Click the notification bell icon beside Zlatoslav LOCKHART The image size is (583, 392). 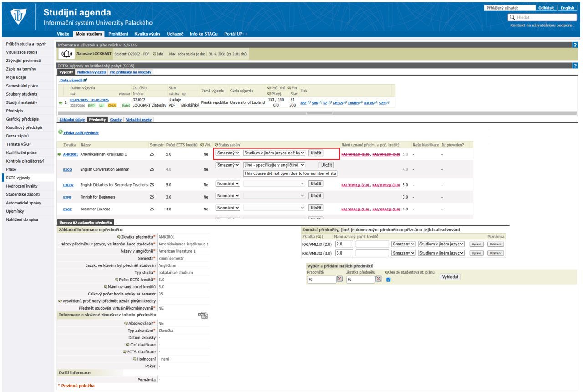(66, 54)
